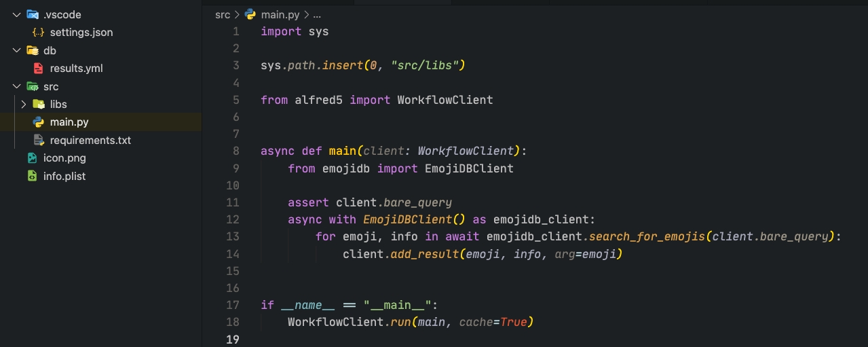Click the requirements.txt file icon
The image size is (868, 347).
[39, 140]
